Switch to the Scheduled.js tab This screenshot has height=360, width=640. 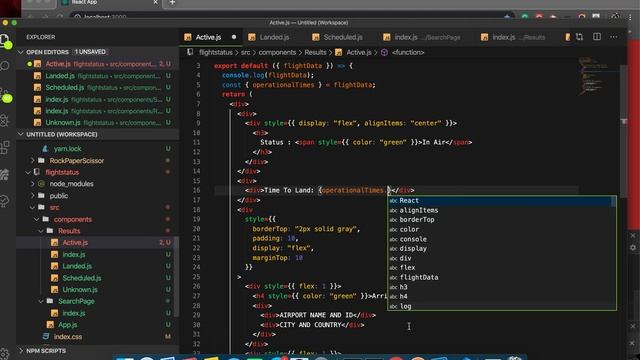(343, 37)
